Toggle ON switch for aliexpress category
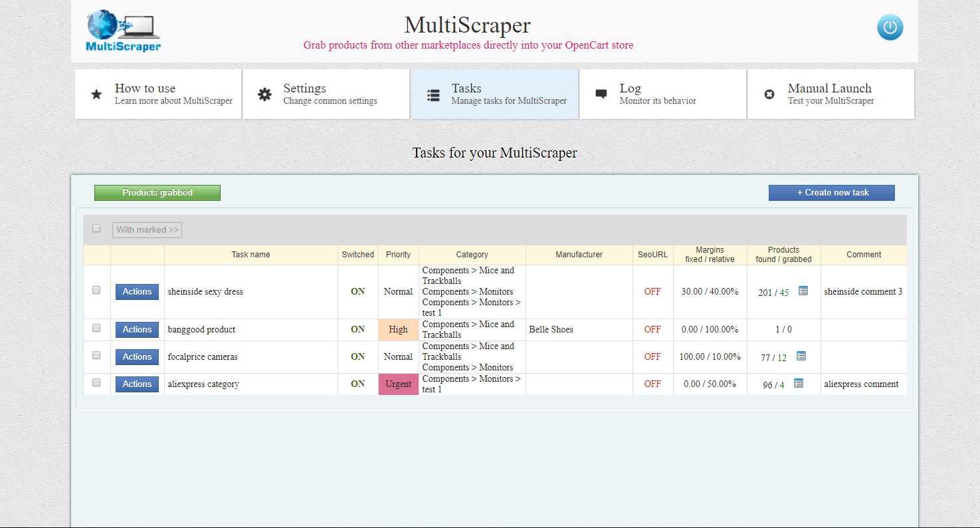980x528 pixels. pyautogui.click(x=357, y=384)
